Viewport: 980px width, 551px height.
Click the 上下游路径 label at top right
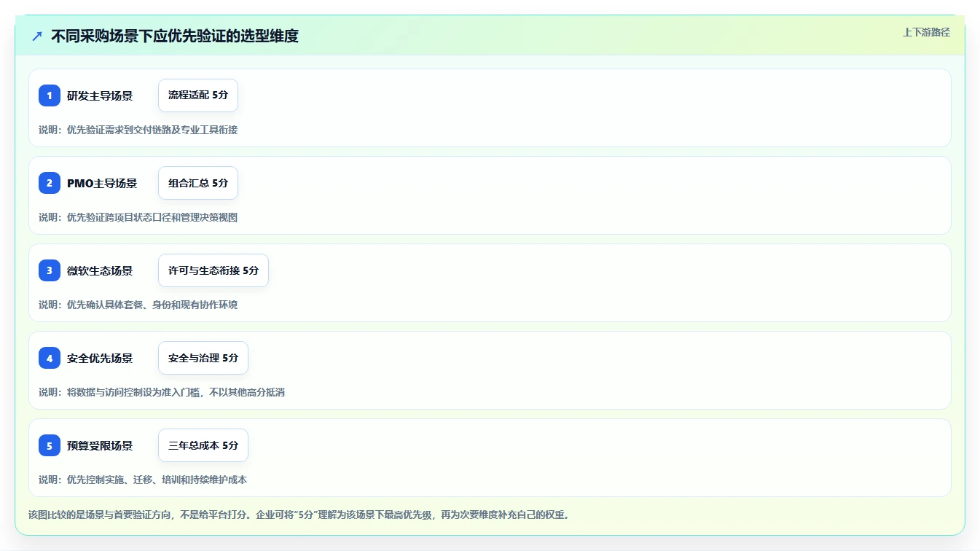click(926, 32)
